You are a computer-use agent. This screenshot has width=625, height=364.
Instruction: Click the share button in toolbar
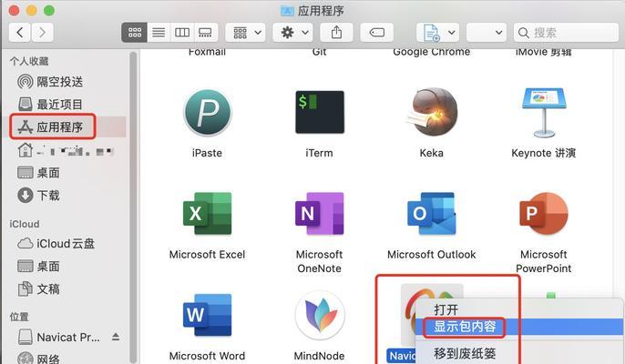point(336,32)
